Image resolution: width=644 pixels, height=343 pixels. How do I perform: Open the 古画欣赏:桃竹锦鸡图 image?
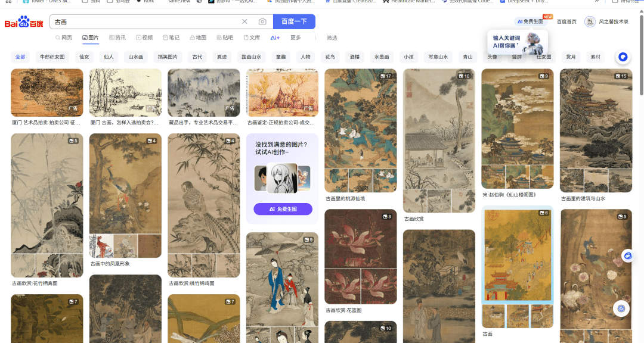click(204, 205)
